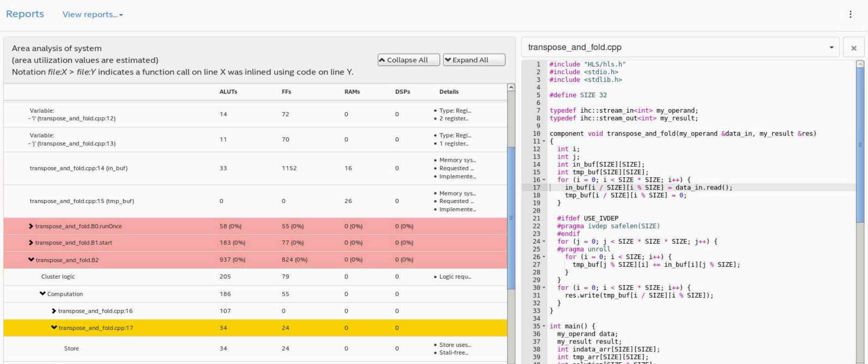
Task: Fold the for loop at line 24
Action: click(544, 242)
